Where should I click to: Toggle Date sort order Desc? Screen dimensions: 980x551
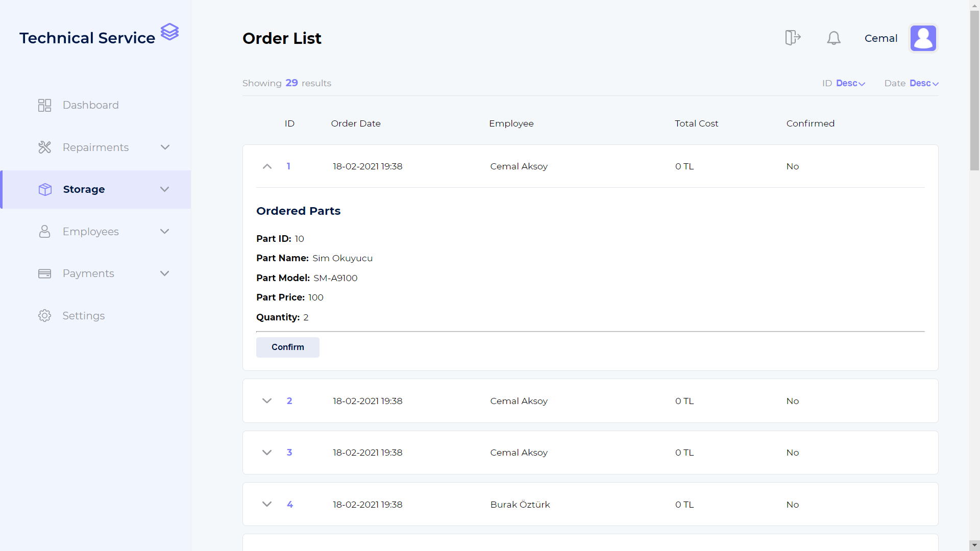923,83
